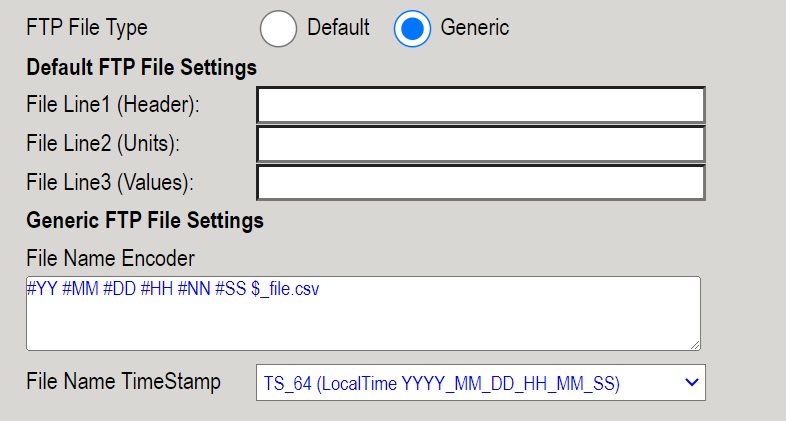
Task: Click the File Line1 (Header) input field
Action: 481,105
